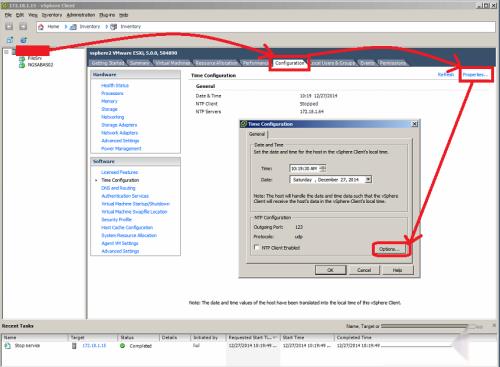Open the Inventory menu
The height and width of the screenshot is (367, 500).
tap(52, 15)
